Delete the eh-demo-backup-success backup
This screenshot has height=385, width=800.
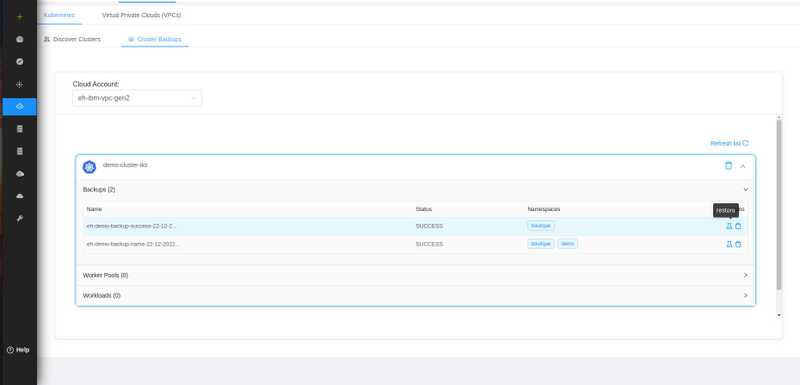click(738, 226)
